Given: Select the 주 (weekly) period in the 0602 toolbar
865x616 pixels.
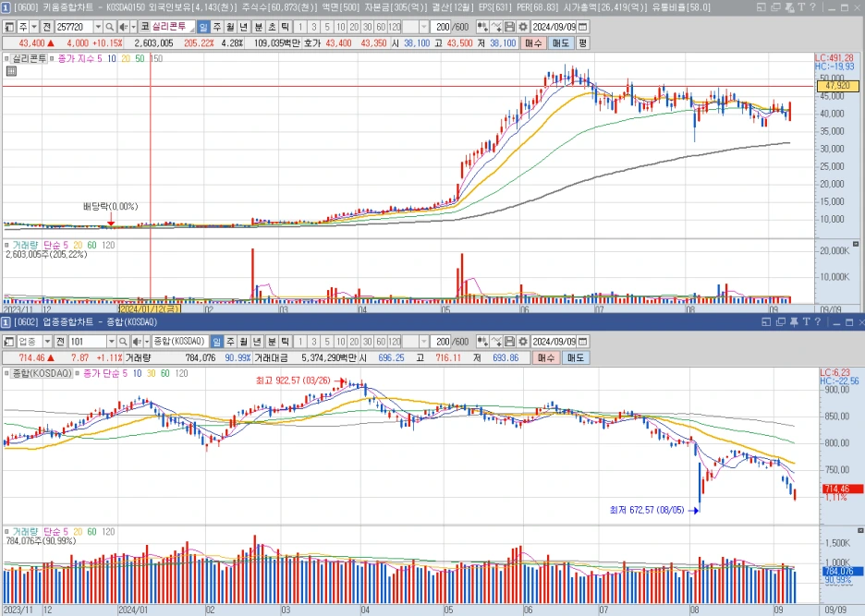Looking at the screenshot, I should [230, 342].
